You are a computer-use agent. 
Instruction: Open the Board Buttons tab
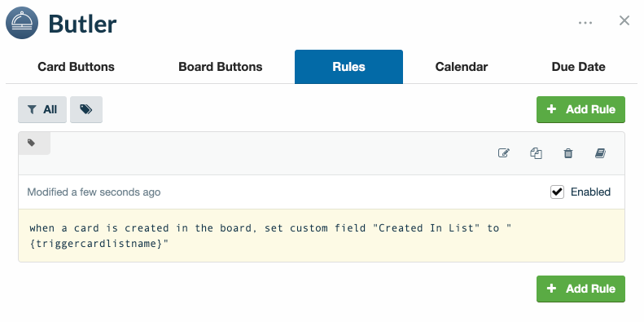pyautogui.click(x=220, y=67)
